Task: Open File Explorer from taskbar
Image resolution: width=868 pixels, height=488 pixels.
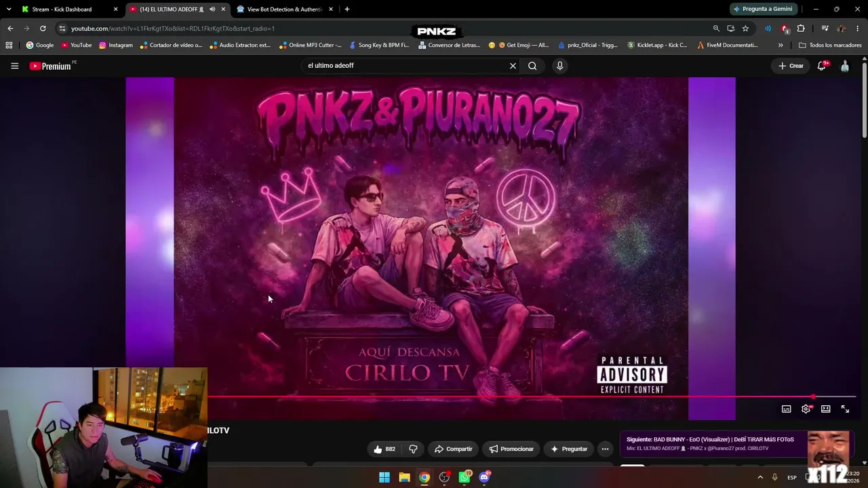Action: pos(404,477)
